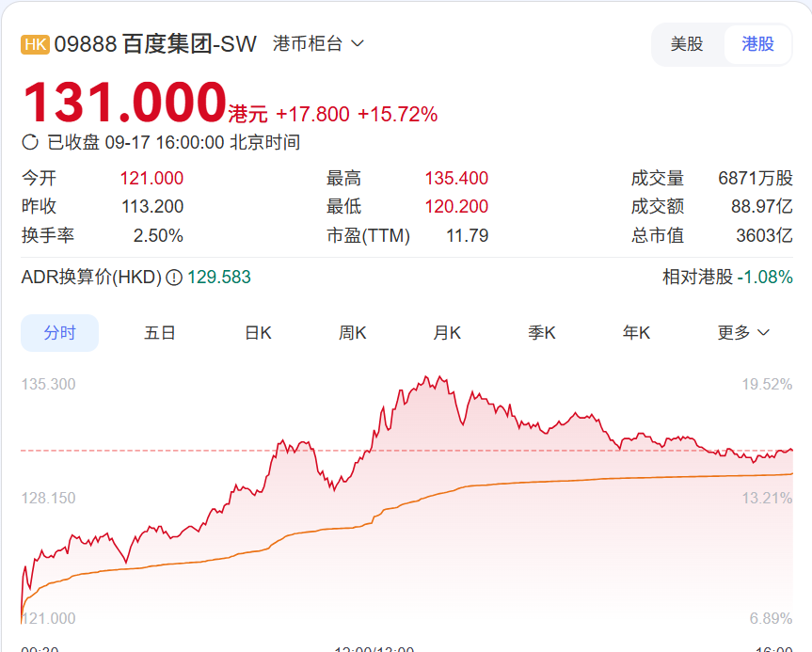Click the 换手率 value 2.50%

[x=158, y=235]
